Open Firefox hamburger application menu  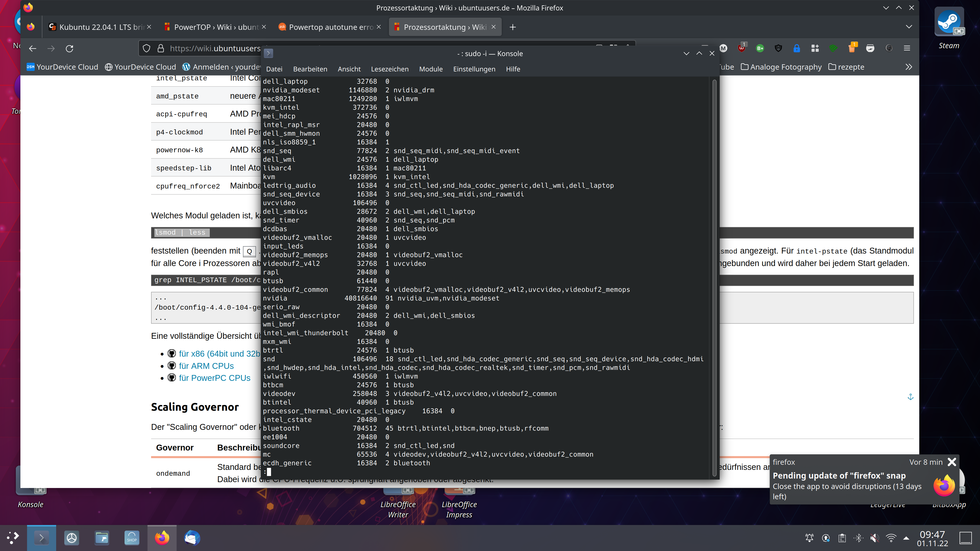[907, 48]
